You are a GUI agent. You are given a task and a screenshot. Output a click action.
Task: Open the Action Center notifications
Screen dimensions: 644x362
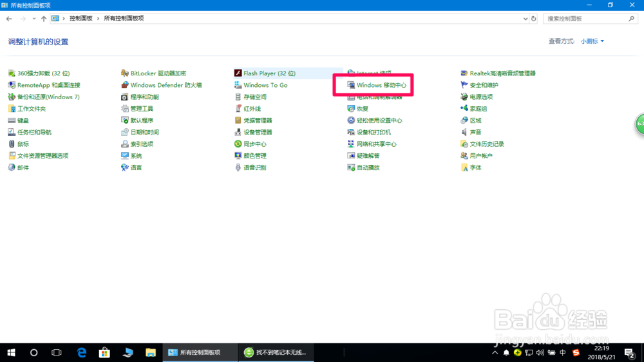click(629, 352)
